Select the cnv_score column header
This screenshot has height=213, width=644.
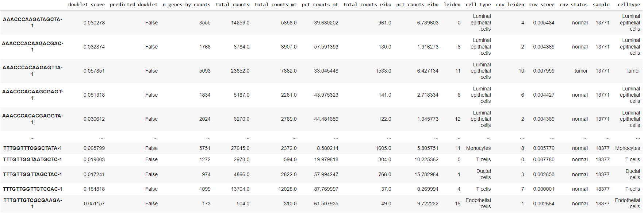(541, 5)
